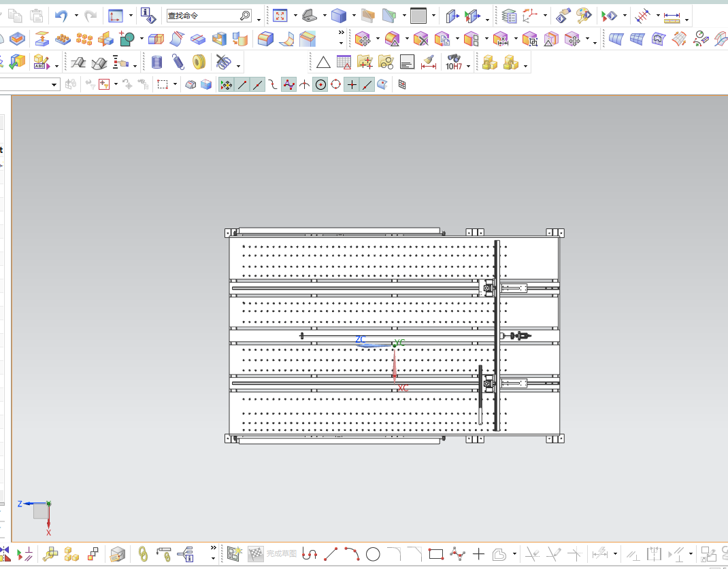This screenshot has width=728, height=569.
Task: Expand the 10H7 tool dropdown arrow
Action: click(x=469, y=67)
